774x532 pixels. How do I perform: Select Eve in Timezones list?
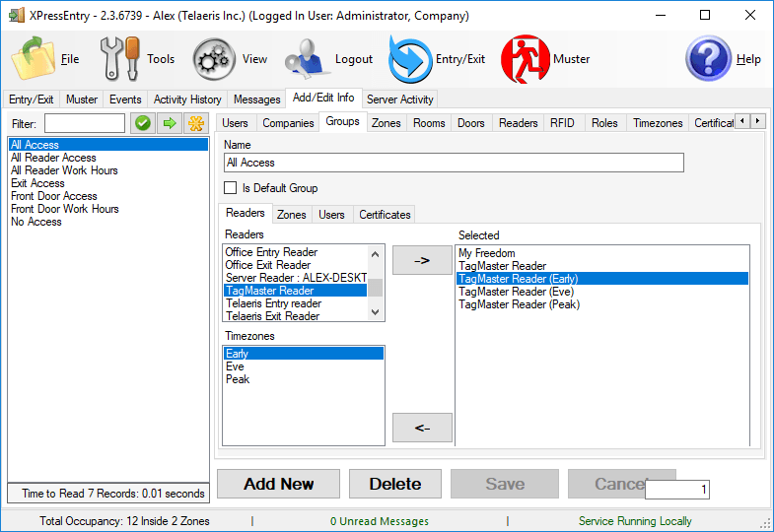pyautogui.click(x=304, y=366)
